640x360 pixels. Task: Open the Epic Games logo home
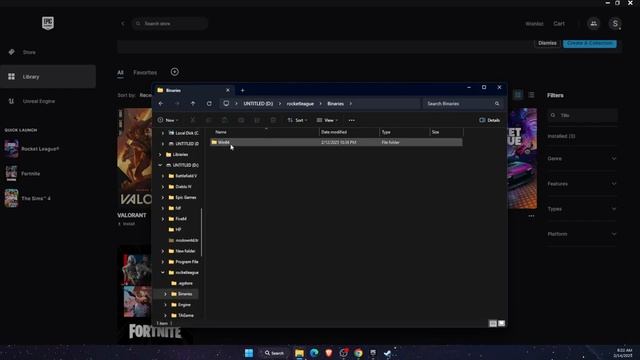coord(48,23)
